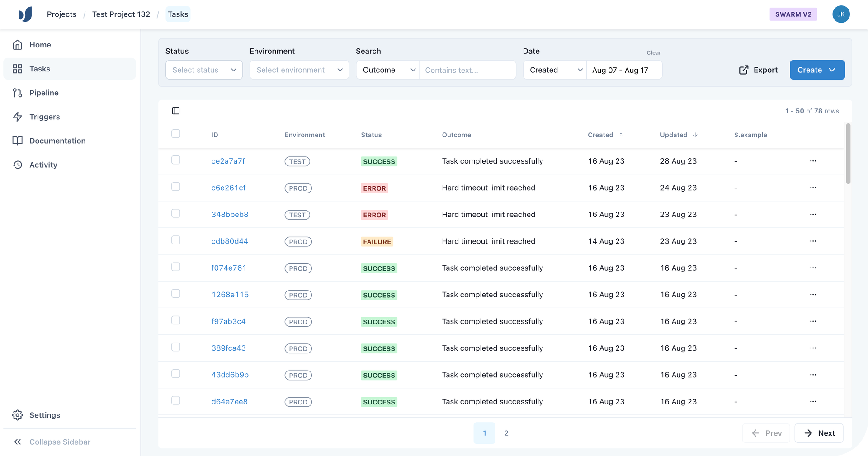Select the Home icon in the sidebar
This screenshot has width=868, height=456.
click(x=18, y=45)
